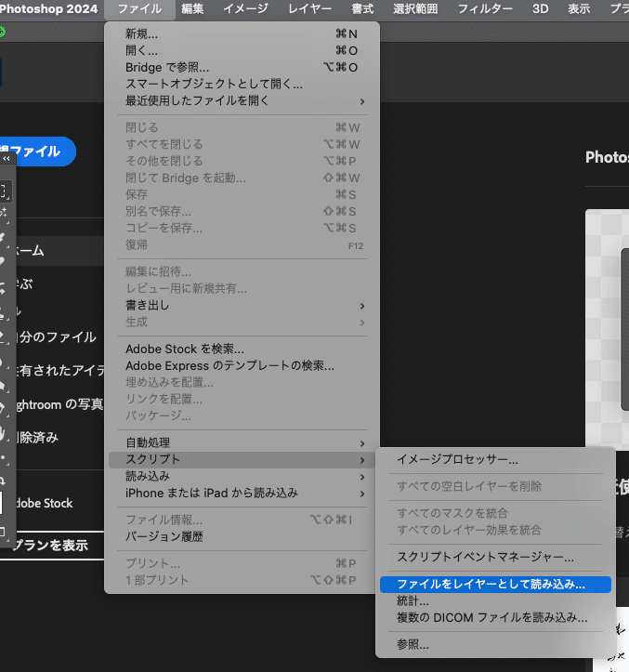Click すべての空白レイヤーを削除 submenu item
Screen dimensions: 629x672
(495, 486)
